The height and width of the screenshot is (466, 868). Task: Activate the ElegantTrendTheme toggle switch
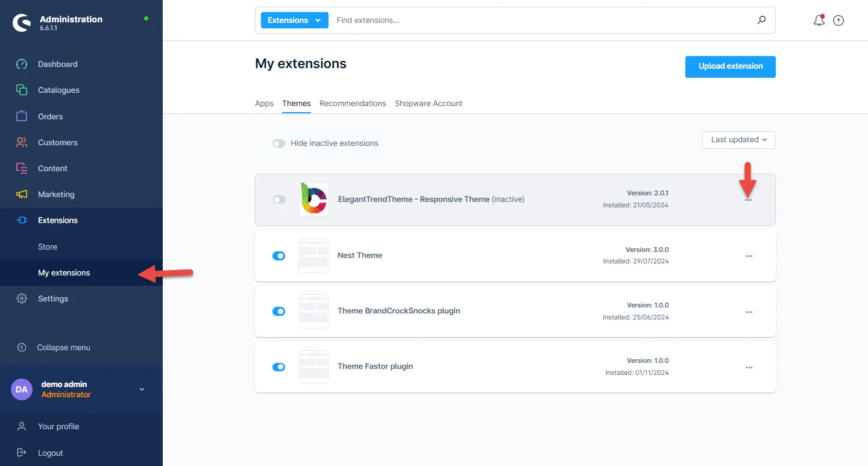tap(279, 200)
